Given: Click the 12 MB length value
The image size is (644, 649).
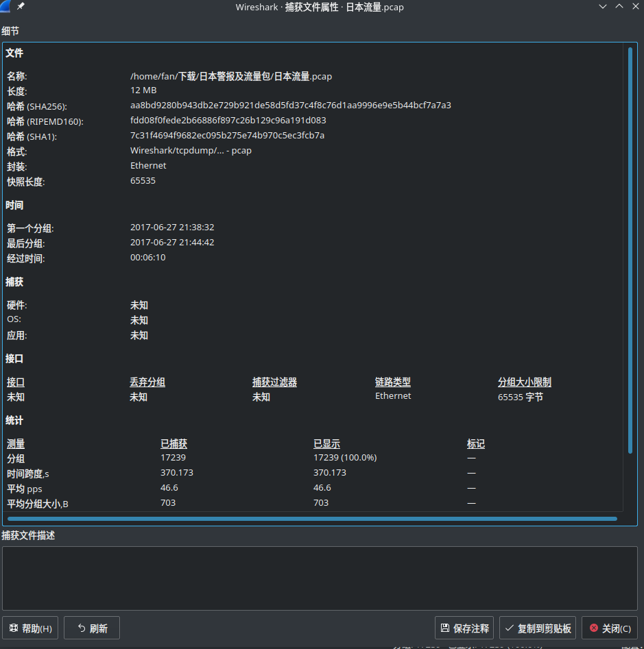Looking at the screenshot, I should pos(143,90).
